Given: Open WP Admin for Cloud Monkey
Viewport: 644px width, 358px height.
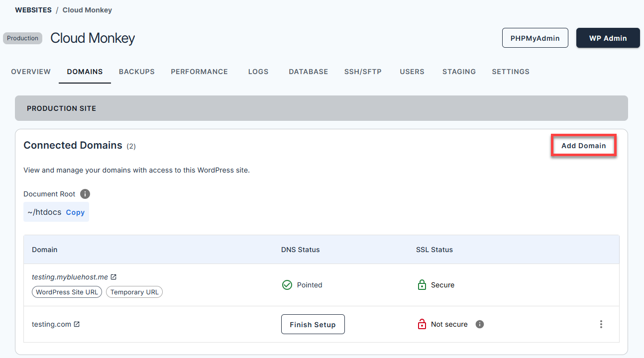Looking at the screenshot, I should click(608, 38).
